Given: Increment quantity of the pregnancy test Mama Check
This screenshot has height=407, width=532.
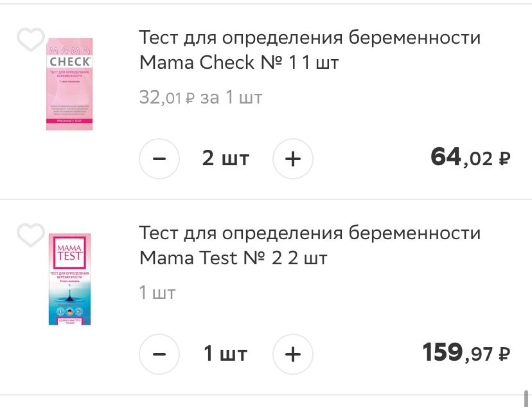Looking at the screenshot, I should point(292,159).
